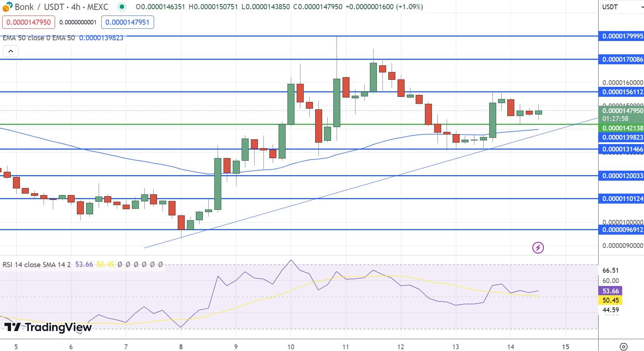Viewport: 644px width, 351px height.
Task: Click the last empty-circle icon in the RSI row
Action: click(x=160, y=265)
